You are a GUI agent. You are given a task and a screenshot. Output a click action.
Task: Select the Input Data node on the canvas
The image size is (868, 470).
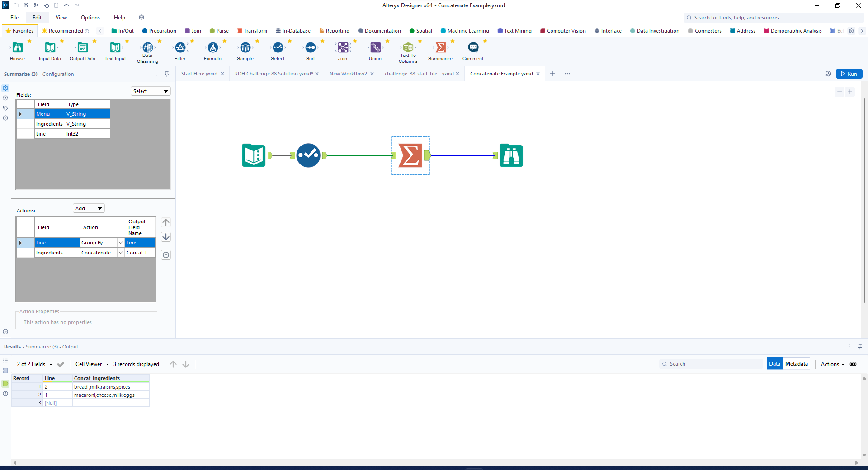point(254,155)
